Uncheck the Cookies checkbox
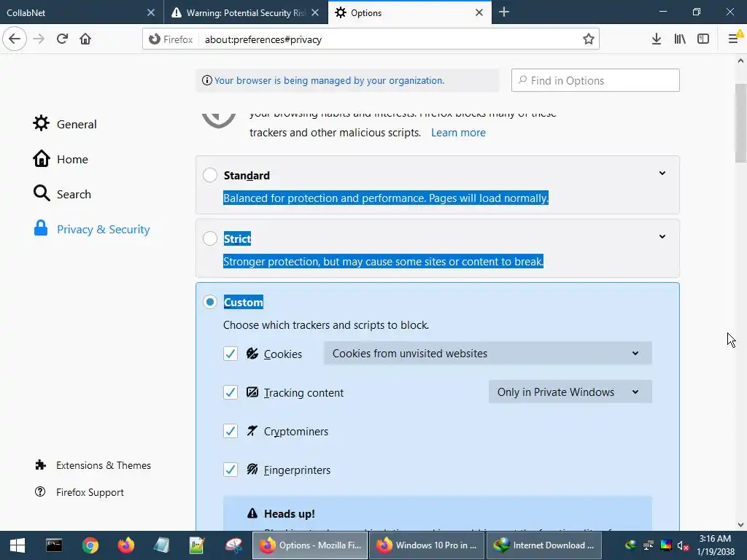Image resolution: width=747 pixels, height=560 pixels. pos(231,354)
